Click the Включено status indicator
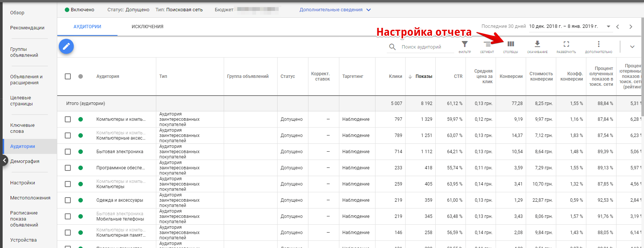 (x=79, y=10)
